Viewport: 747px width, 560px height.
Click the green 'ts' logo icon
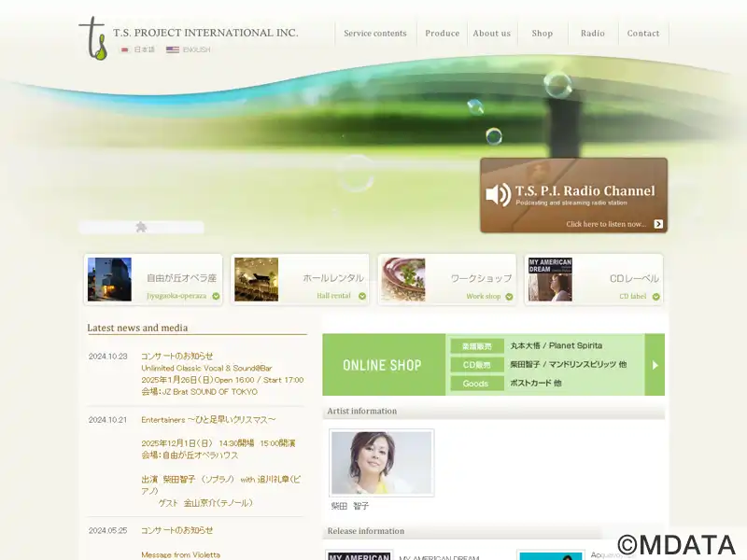tap(92, 38)
